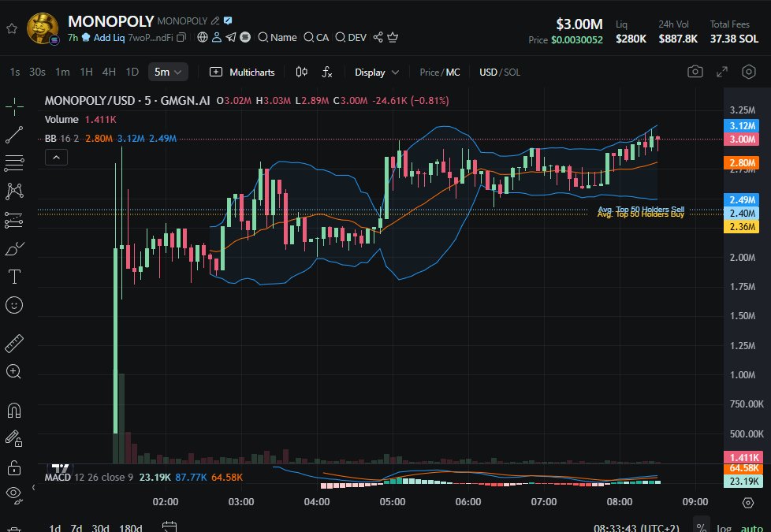Select the ruler measure tool
The width and height of the screenshot is (771, 532).
(x=14, y=344)
